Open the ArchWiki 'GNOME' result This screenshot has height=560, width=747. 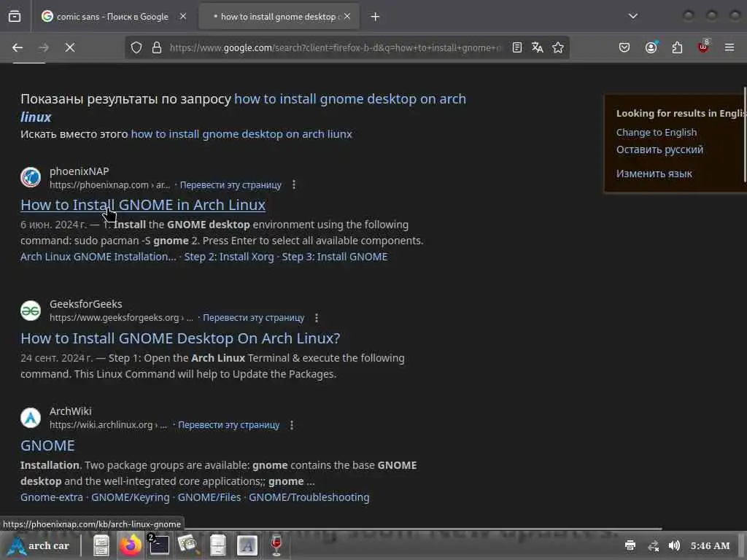tap(47, 446)
